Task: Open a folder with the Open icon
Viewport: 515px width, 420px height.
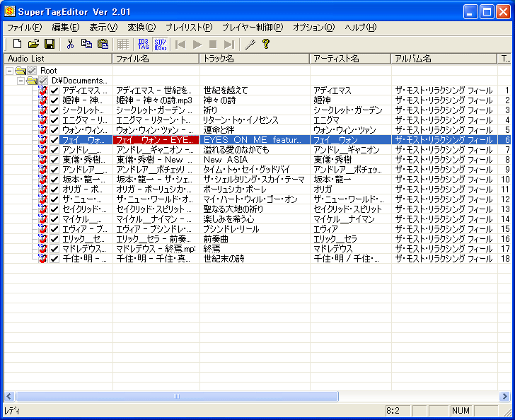Action: pos(33,44)
